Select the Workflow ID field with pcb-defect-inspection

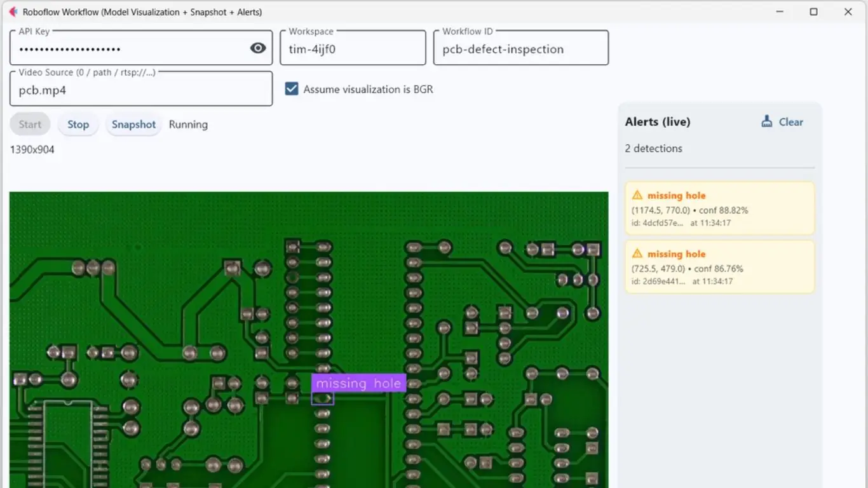(x=520, y=49)
